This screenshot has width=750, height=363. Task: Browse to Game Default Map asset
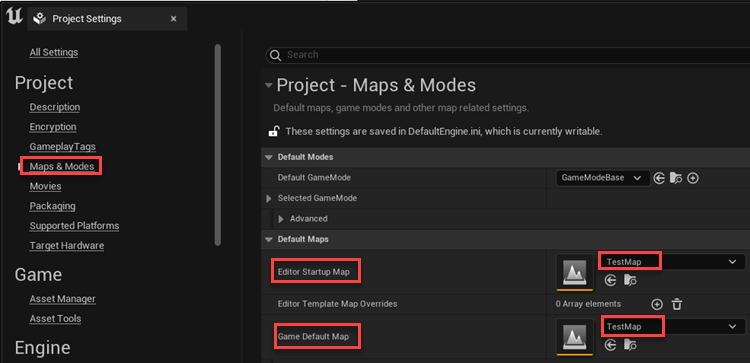click(x=630, y=345)
